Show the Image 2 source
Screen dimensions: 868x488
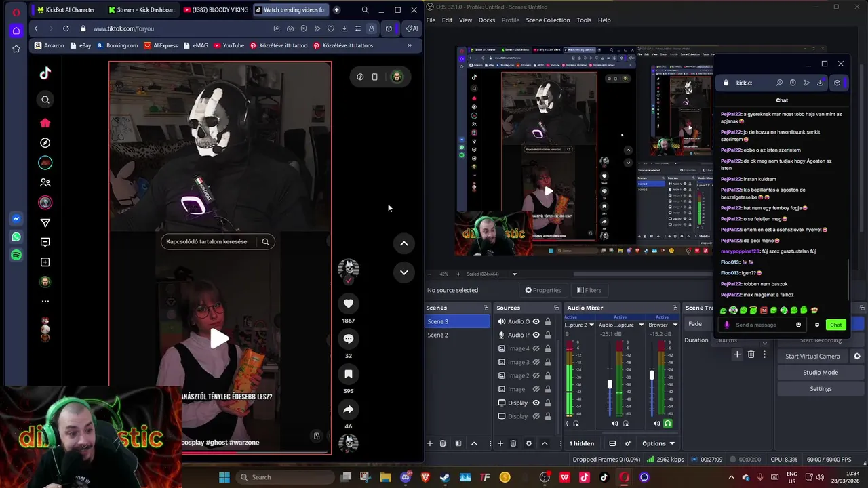tap(536, 375)
